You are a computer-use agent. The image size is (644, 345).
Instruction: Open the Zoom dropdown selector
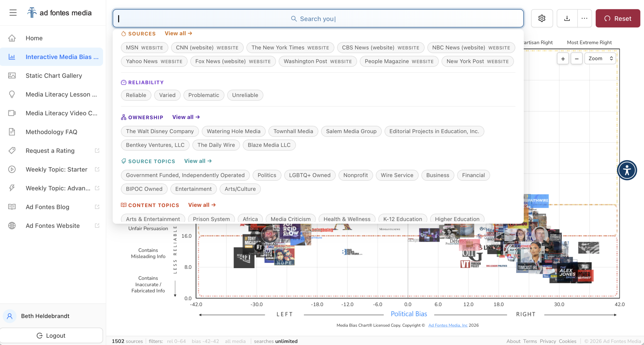(600, 59)
